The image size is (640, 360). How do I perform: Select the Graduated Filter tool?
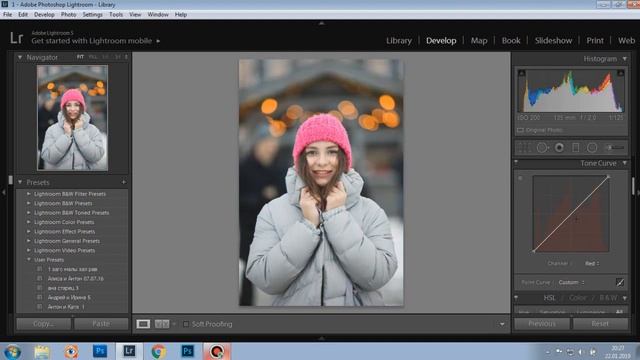[x=576, y=147]
